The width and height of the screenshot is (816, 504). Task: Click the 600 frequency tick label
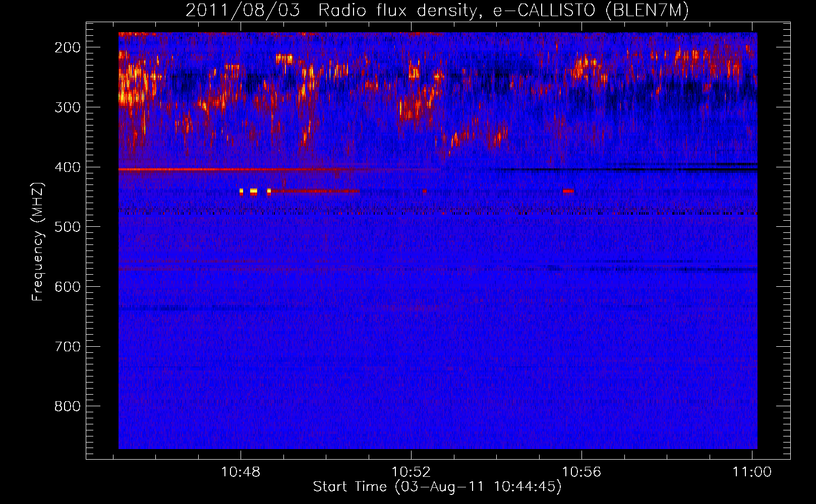68,287
